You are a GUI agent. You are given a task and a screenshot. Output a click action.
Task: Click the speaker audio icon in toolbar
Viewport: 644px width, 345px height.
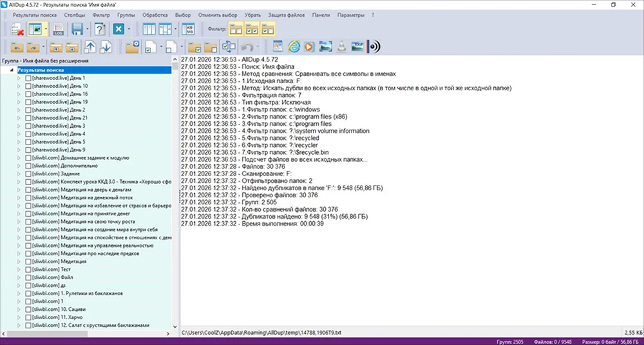(374, 47)
